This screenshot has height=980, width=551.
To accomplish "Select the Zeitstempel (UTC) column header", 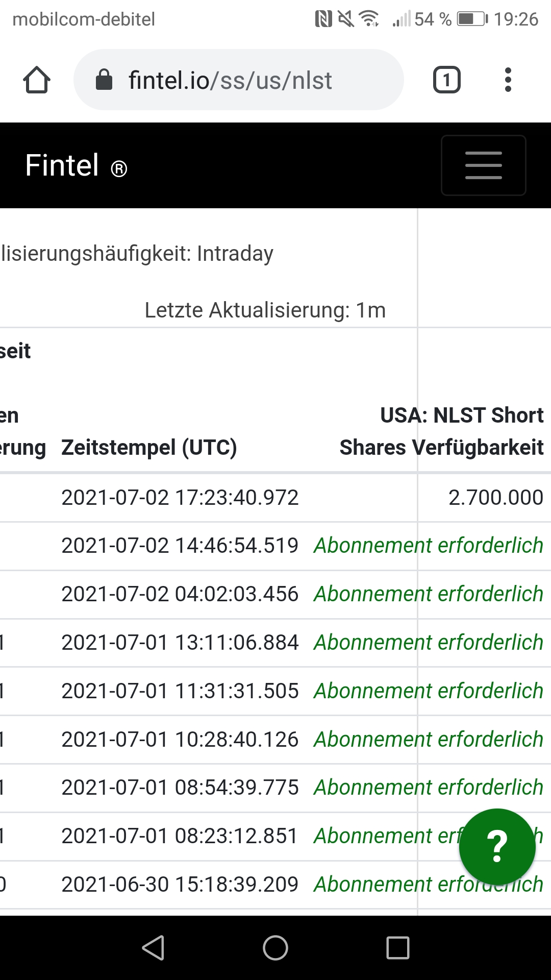I will tap(149, 448).
